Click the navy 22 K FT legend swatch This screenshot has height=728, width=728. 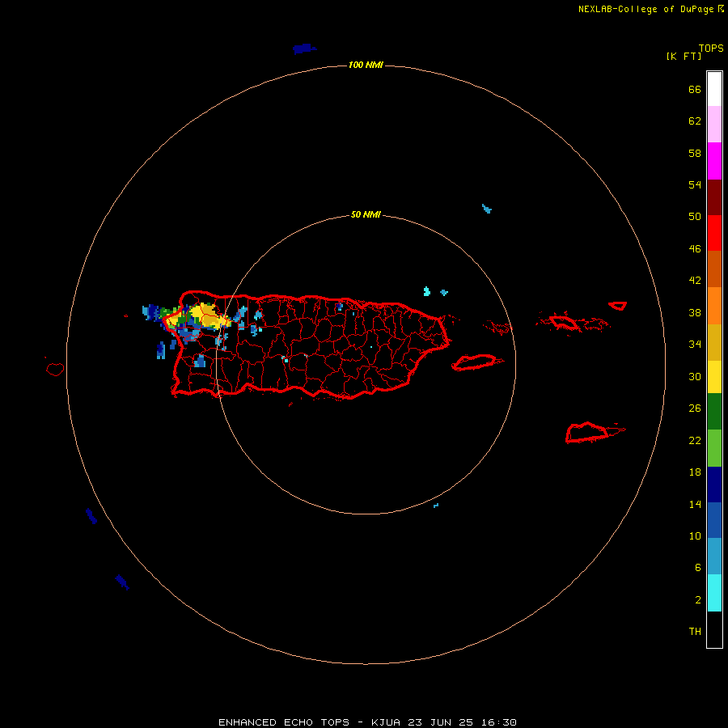click(x=714, y=485)
